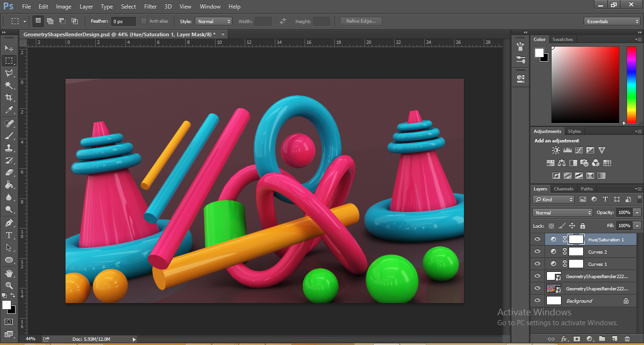
Task: Swap foreground and background colors
Action: [x=12, y=296]
